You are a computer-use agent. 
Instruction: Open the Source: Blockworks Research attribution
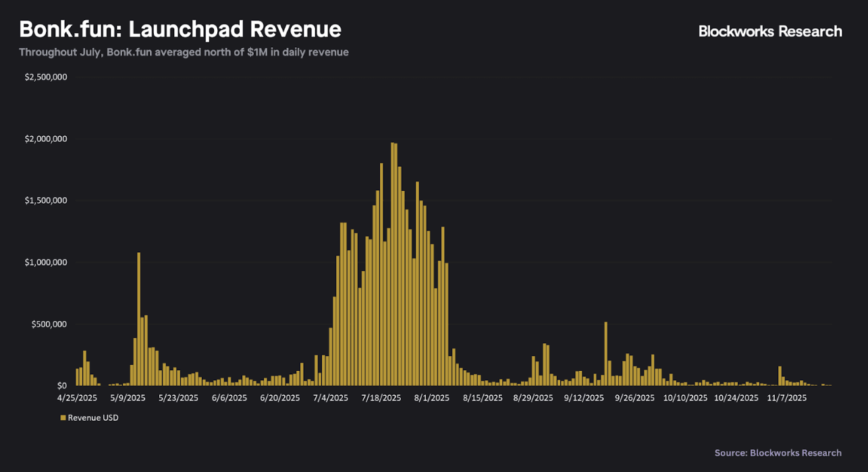click(778, 453)
